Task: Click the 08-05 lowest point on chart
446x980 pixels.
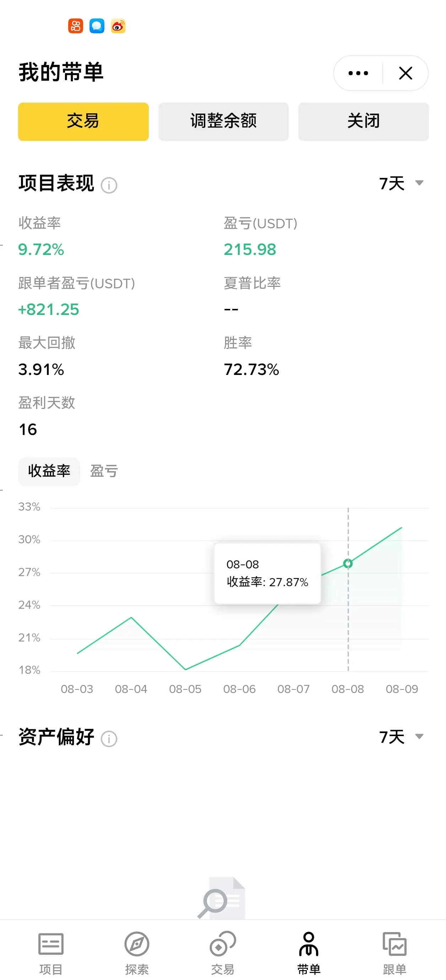Action: coord(185,669)
